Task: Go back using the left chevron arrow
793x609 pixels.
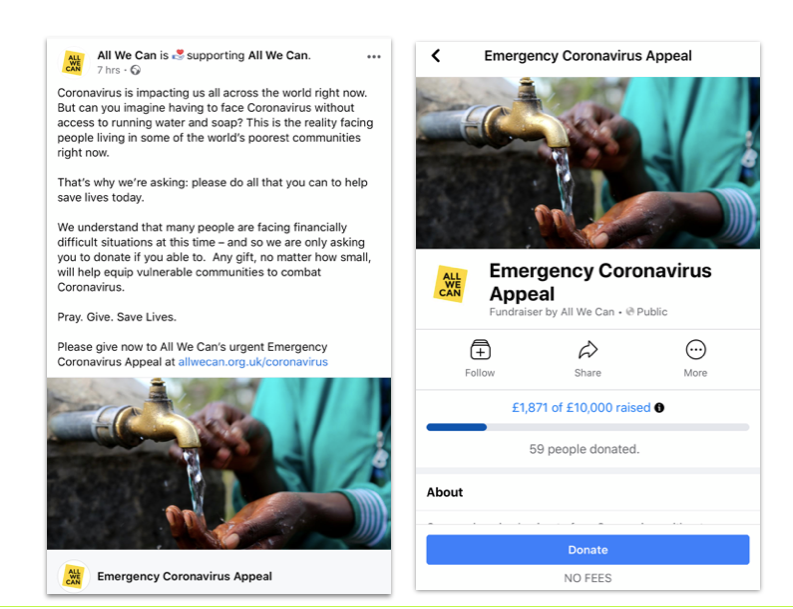Action: [x=436, y=56]
